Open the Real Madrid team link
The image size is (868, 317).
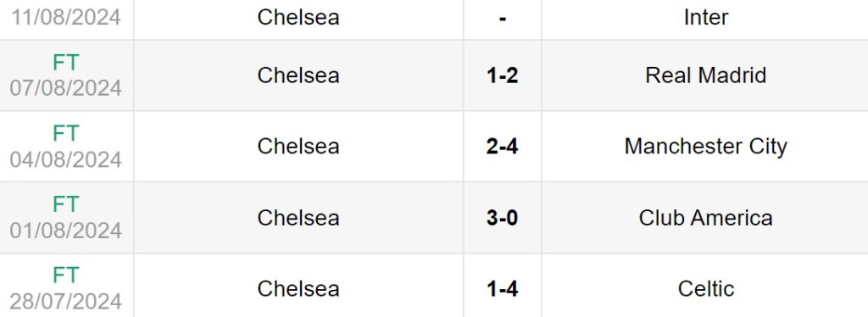[x=705, y=75]
